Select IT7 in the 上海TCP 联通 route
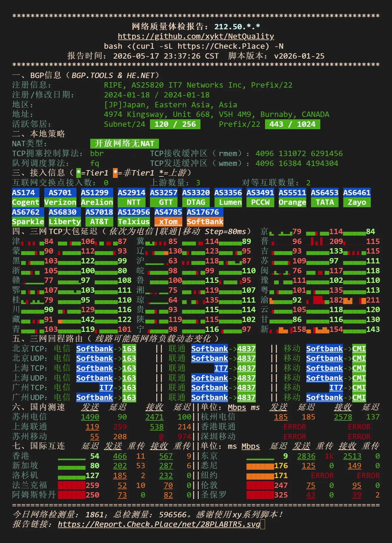Viewport: 392px width, 543px height. [x=221, y=368]
